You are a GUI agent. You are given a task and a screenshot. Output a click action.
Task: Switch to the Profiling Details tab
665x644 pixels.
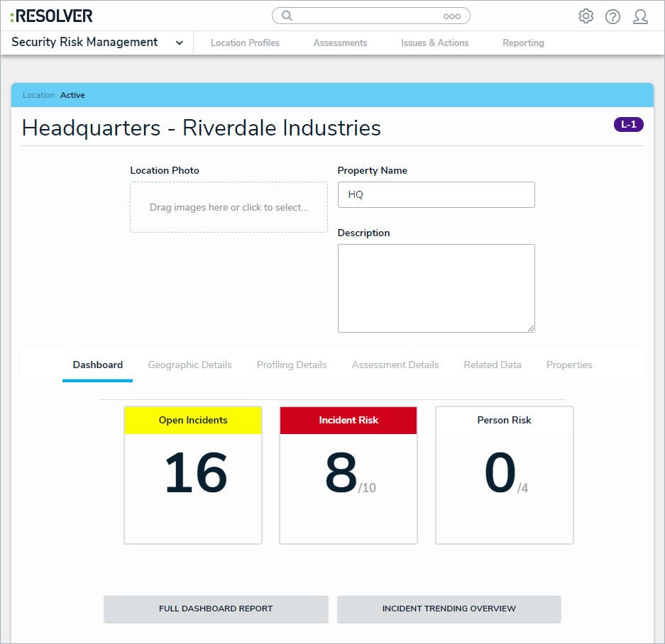(x=292, y=365)
